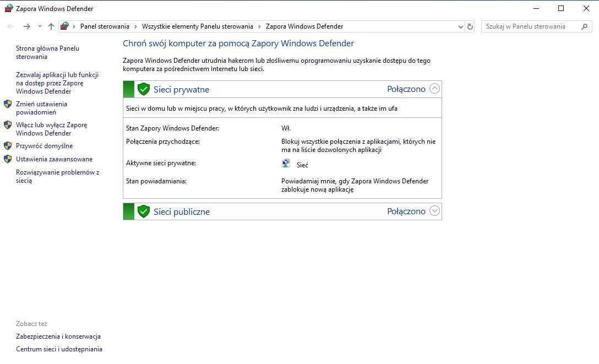Click the 'Sieć' active network name
Image resolution: width=599 pixels, height=364 pixels.
point(302,165)
